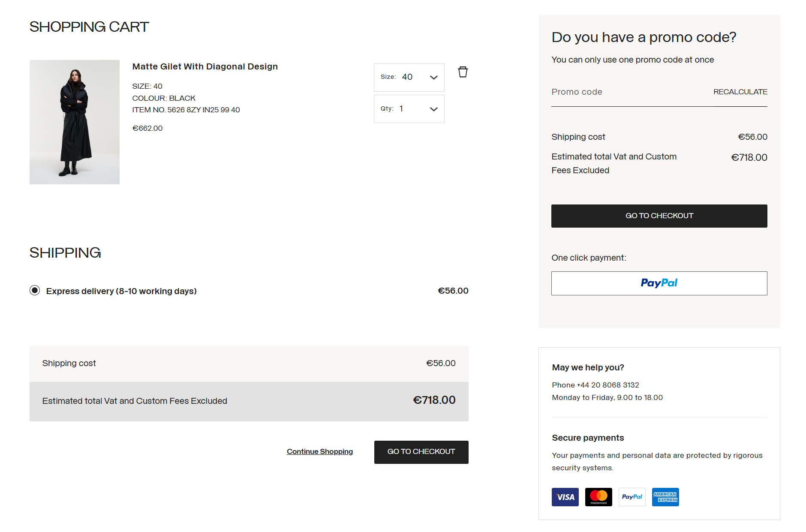Open the Size dropdown
806x532 pixels.
(x=409, y=77)
